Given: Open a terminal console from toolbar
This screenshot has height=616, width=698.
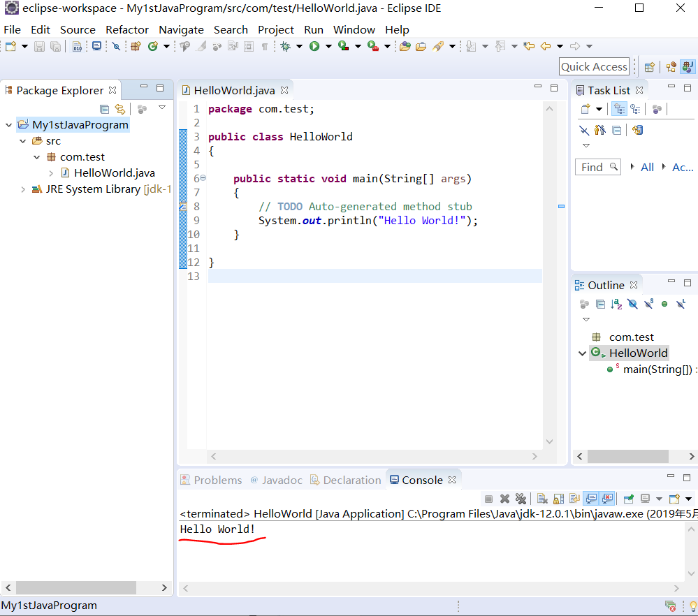Looking at the screenshot, I should point(96,46).
